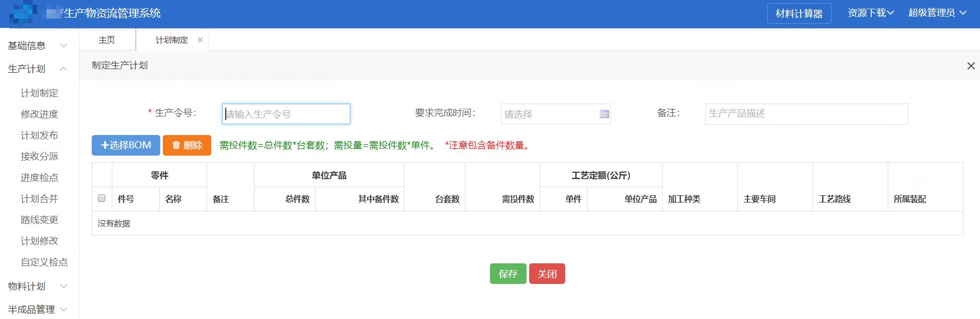980x319 pixels.
Task: Click the green 保存 button
Action: click(508, 274)
